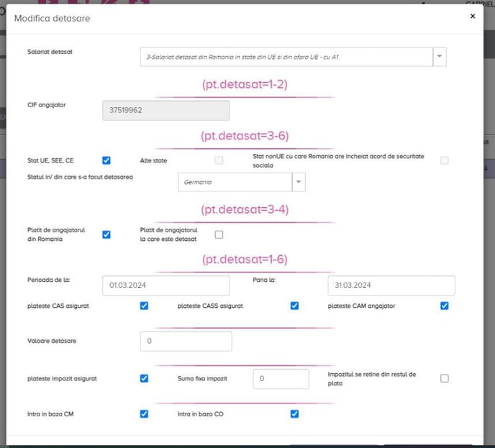Enable the Alte state checkbox
495x448 pixels.
tap(219, 160)
